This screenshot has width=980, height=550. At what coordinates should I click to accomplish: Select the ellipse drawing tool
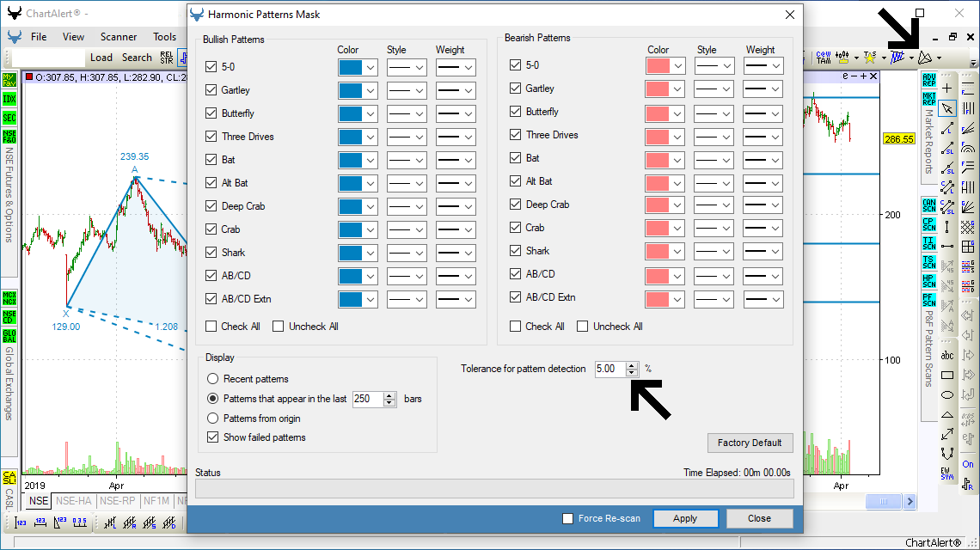point(947,394)
